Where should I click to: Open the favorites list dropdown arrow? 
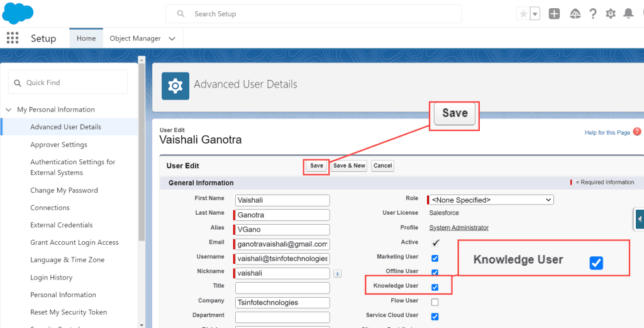[535, 14]
